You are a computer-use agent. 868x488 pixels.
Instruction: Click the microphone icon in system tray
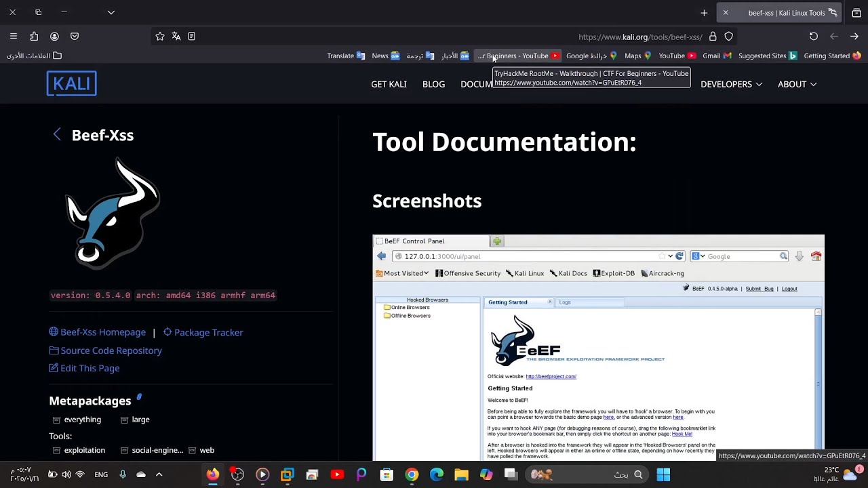pos(123,474)
